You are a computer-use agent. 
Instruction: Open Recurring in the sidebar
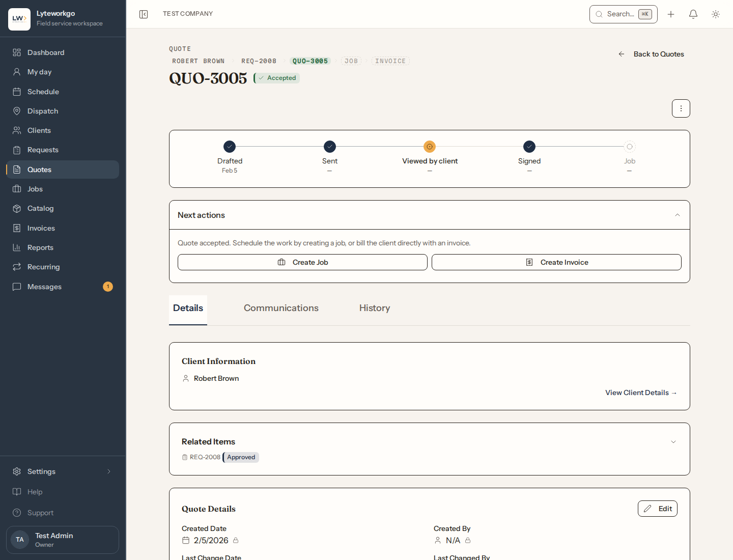tap(63, 267)
